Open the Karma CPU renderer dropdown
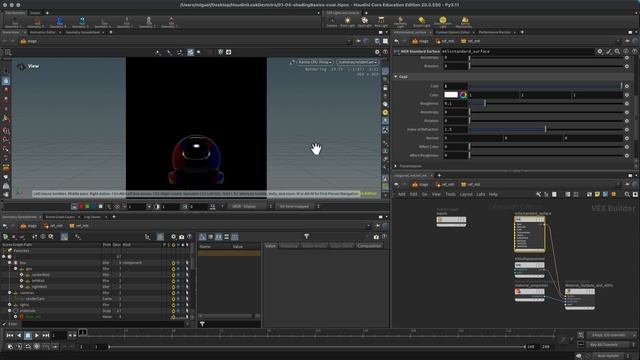This screenshot has width=640, height=360. point(315,62)
